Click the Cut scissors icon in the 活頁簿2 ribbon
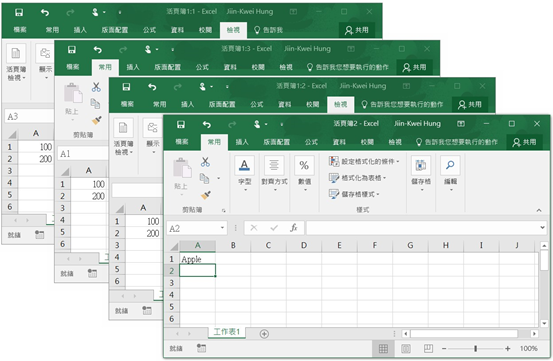 pyautogui.click(x=205, y=162)
